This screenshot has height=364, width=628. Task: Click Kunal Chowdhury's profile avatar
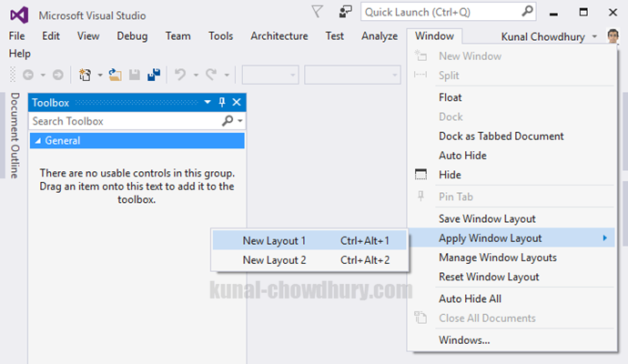pos(613,36)
